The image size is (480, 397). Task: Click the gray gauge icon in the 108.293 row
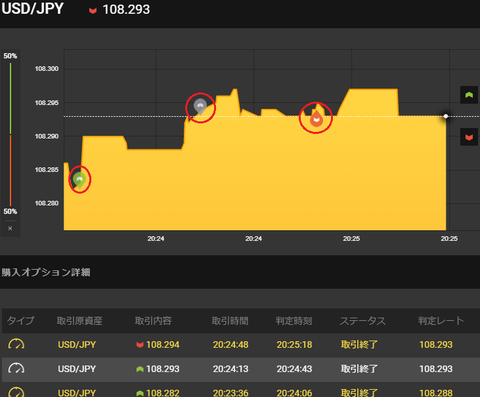[x=16, y=369]
